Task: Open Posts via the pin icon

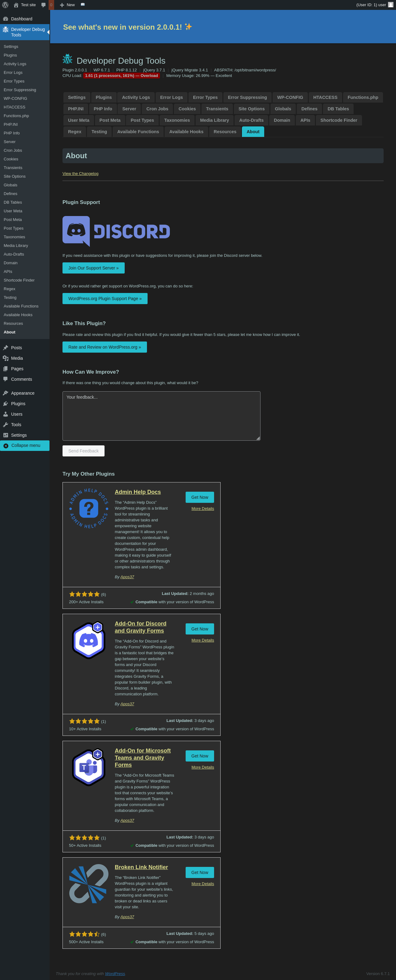Action: click(x=6, y=348)
